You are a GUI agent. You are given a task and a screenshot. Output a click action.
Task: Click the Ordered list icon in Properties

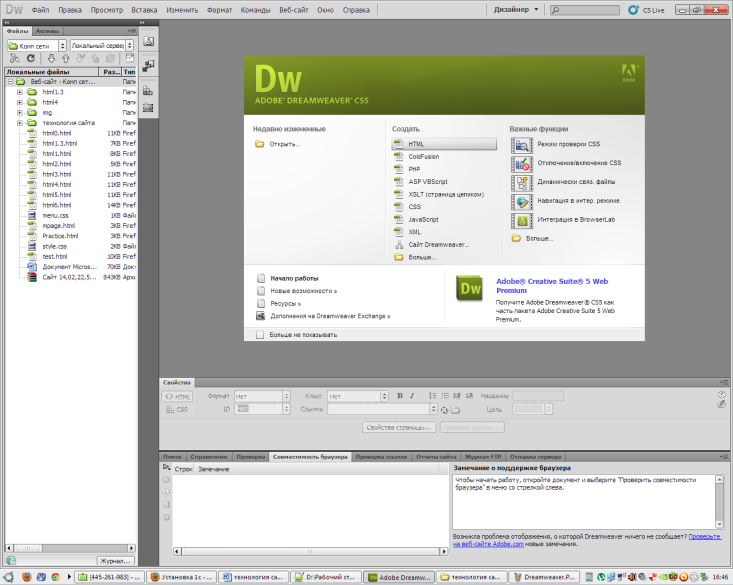click(445, 396)
